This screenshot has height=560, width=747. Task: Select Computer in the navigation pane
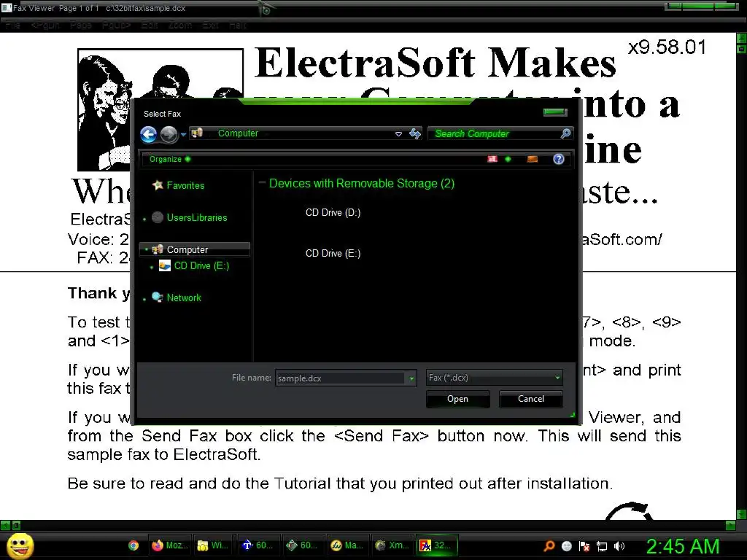(194, 249)
